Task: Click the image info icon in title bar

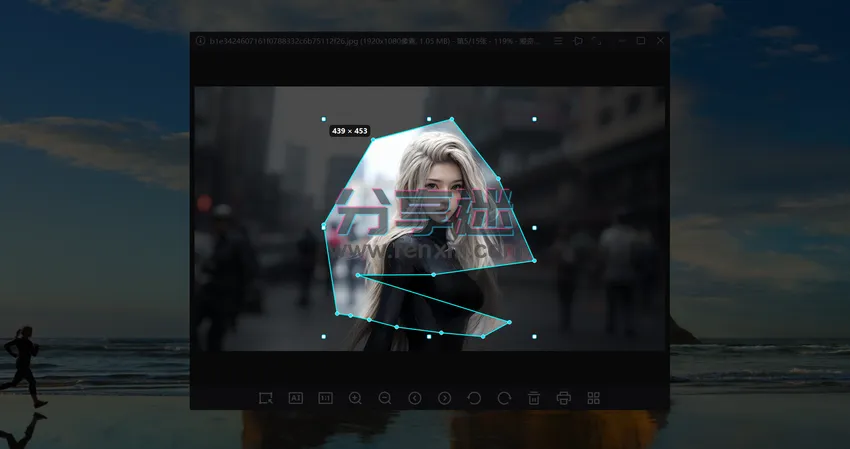Action: point(200,41)
